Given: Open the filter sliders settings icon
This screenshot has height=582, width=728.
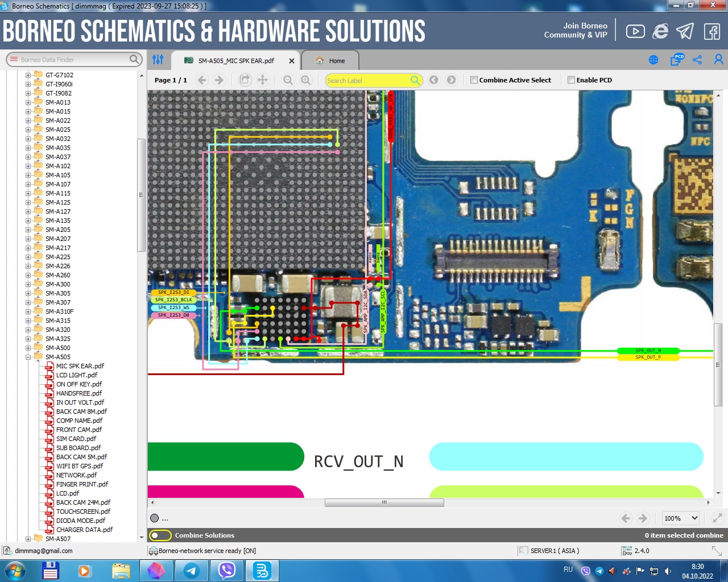Looking at the screenshot, I should (158, 59).
